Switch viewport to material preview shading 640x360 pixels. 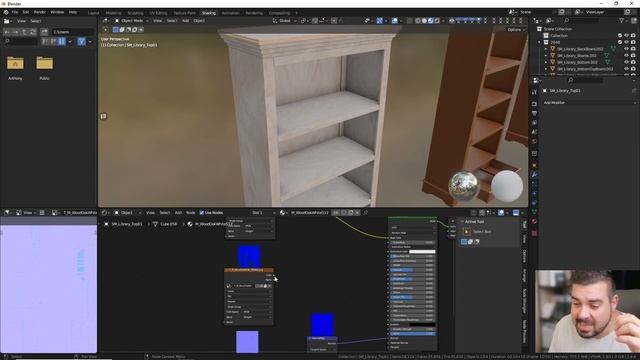(431, 20)
